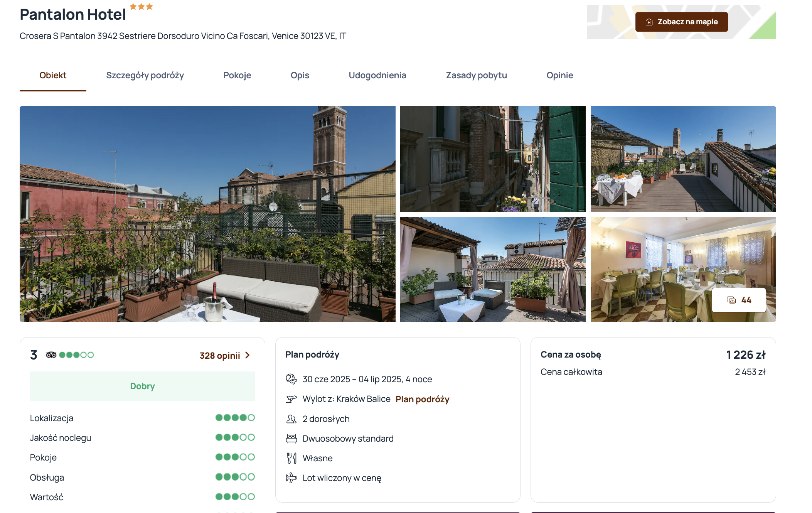This screenshot has height=513, width=812.
Task: Click the Pantalon Hotel title
Action: (x=72, y=15)
